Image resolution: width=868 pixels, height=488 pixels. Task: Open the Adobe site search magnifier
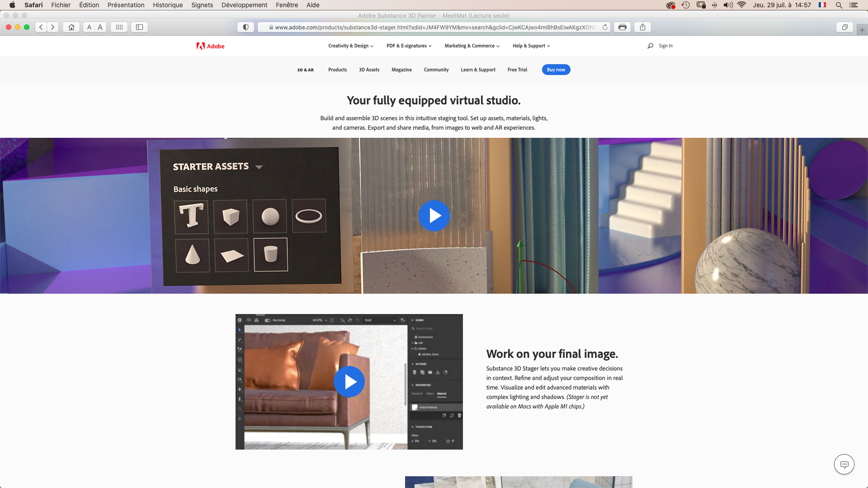[650, 46]
